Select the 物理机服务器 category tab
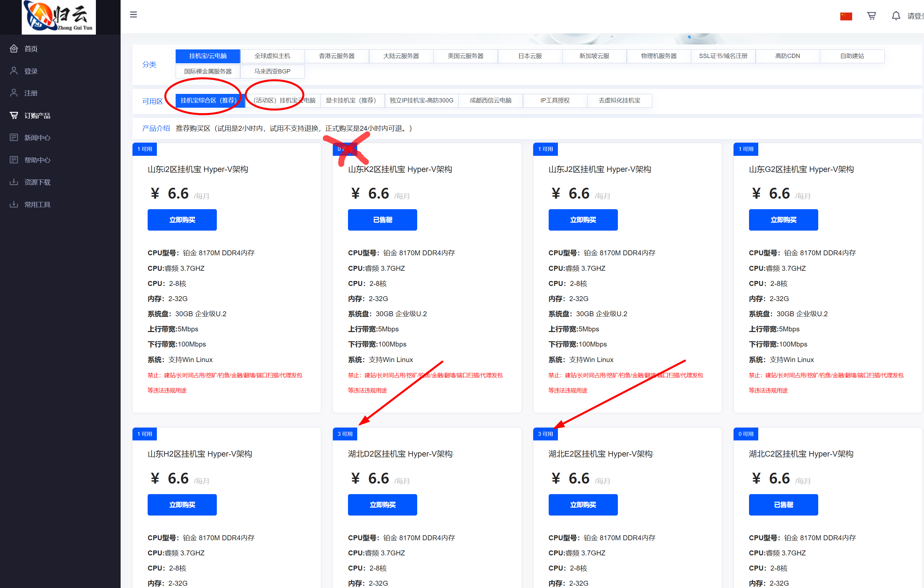Viewport: 924px width, 588px height. click(658, 56)
